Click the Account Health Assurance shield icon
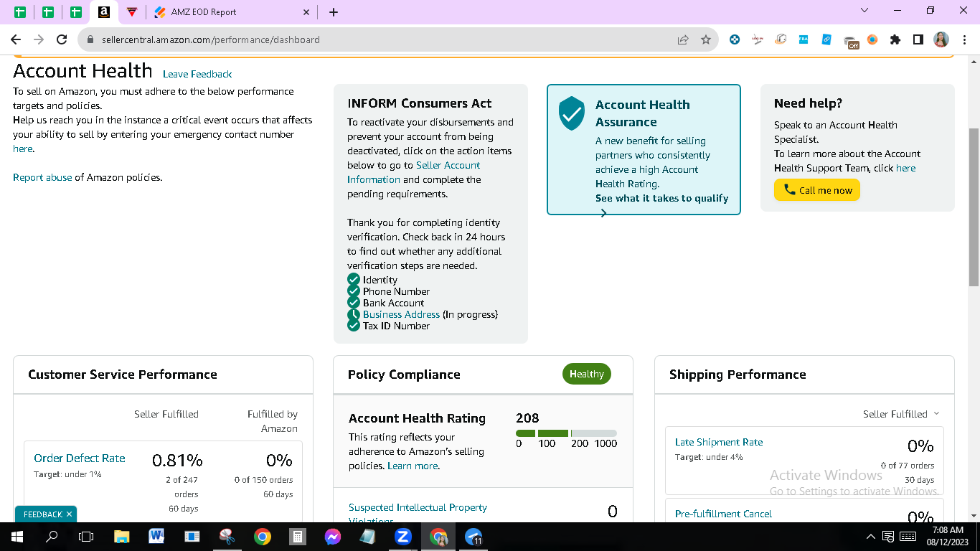 coord(572,114)
